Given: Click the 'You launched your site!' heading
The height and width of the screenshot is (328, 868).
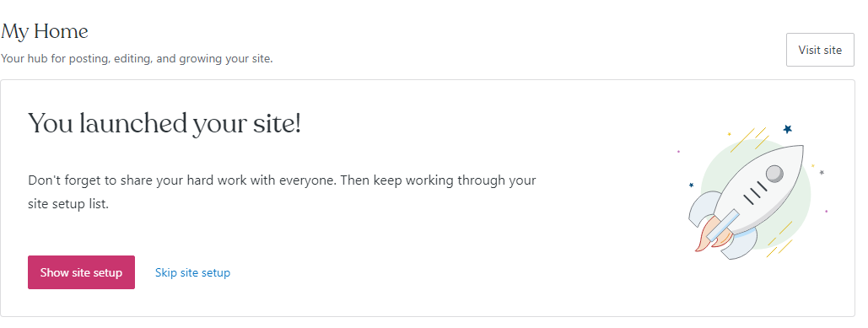Looking at the screenshot, I should (x=164, y=123).
